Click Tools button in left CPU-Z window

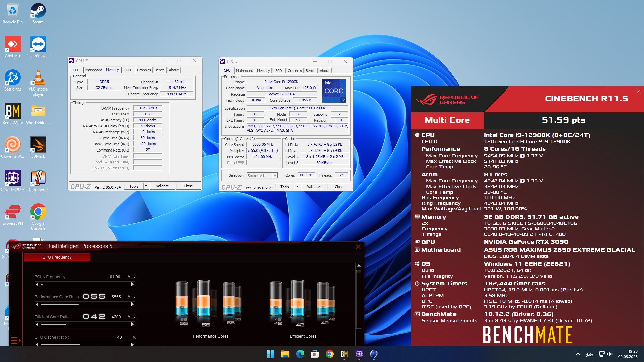(134, 186)
